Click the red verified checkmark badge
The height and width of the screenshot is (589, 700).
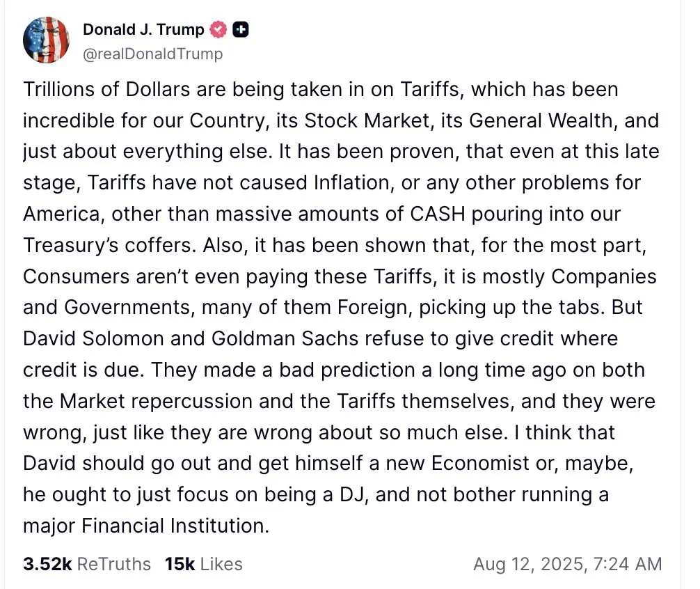218,29
